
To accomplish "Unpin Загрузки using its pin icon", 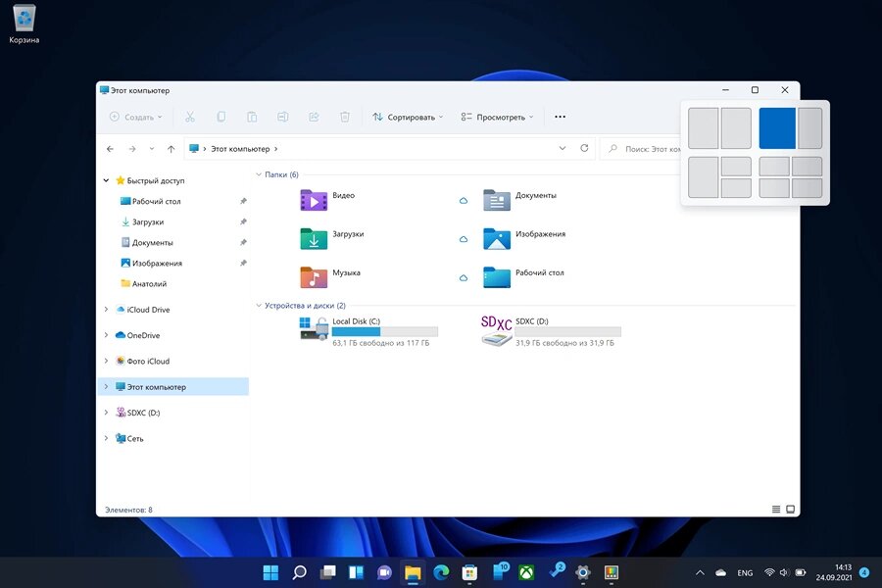I will 243,221.
